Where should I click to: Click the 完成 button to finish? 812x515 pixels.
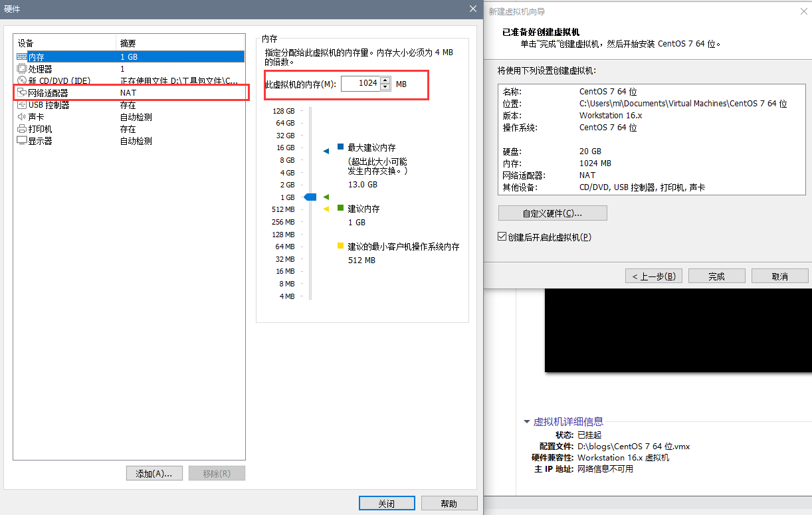[716, 275]
